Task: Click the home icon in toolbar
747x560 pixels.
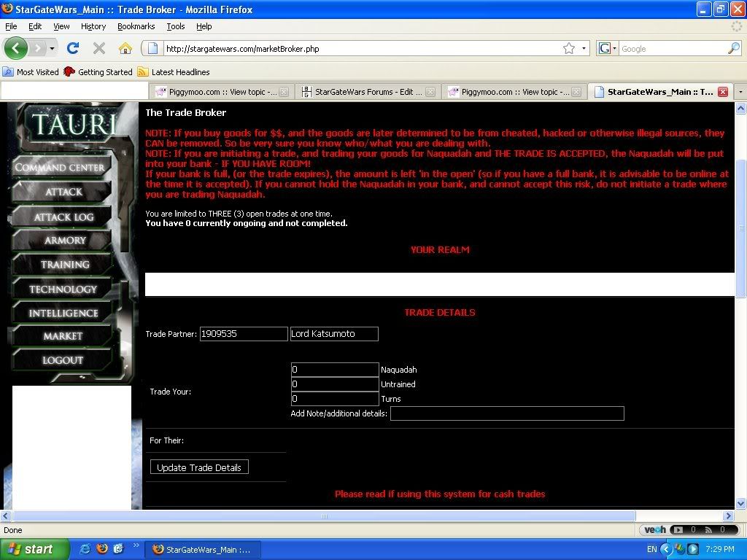Action: click(x=125, y=48)
